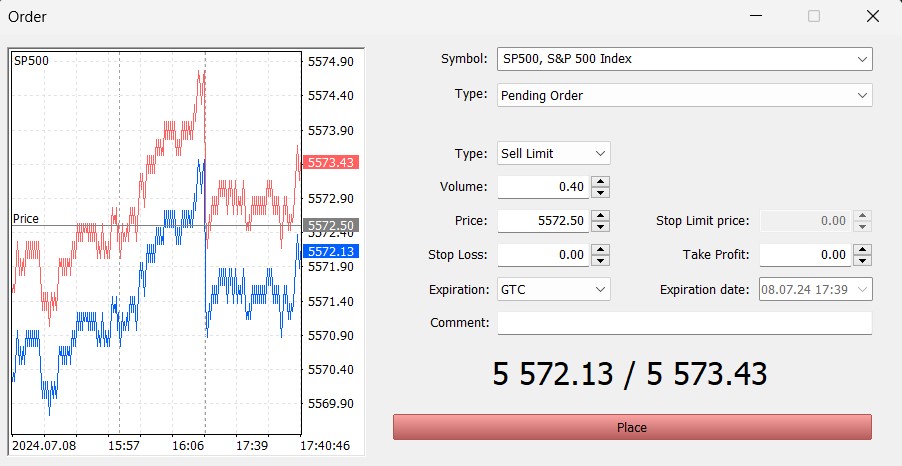Click Price field up arrow
Viewport: 902px width, 466px height.
point(600,216)
